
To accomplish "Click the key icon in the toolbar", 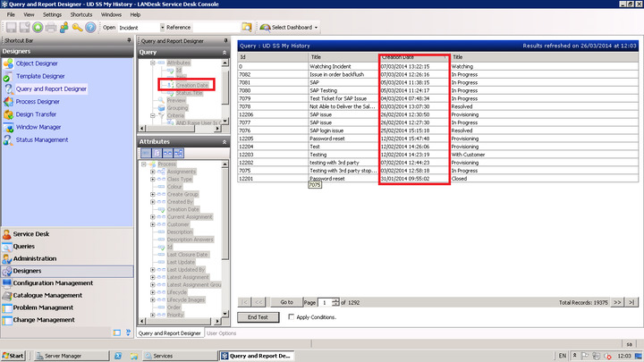I will pos(77,28).
